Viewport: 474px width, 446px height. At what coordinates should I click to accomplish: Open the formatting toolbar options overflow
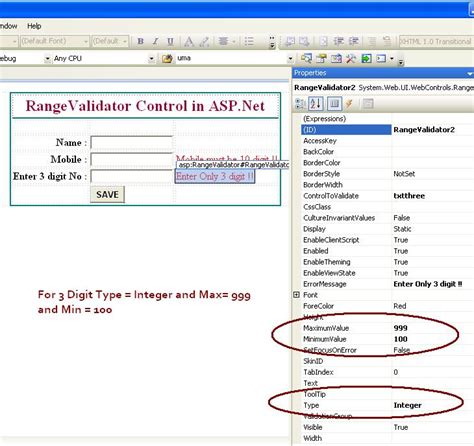272,42
